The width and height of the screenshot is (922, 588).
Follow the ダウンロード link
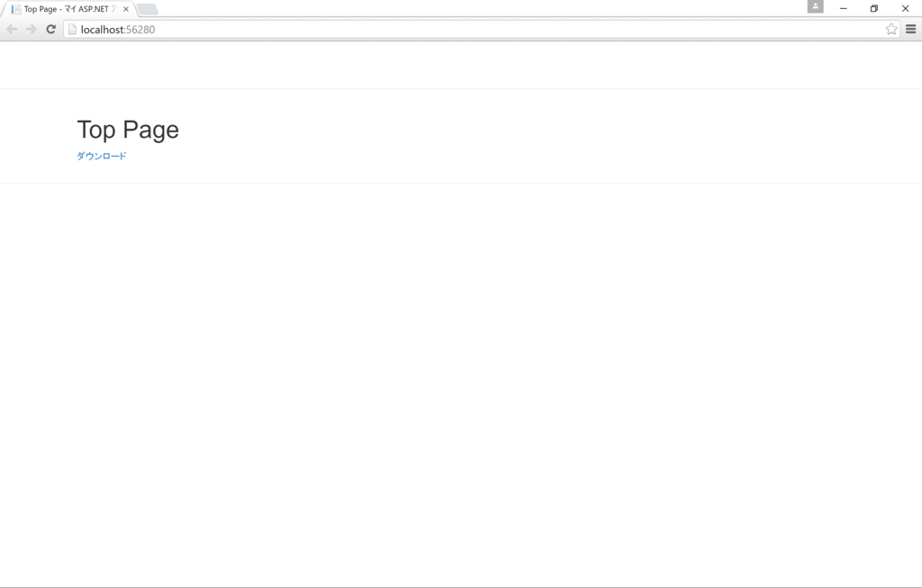point(102,156)
